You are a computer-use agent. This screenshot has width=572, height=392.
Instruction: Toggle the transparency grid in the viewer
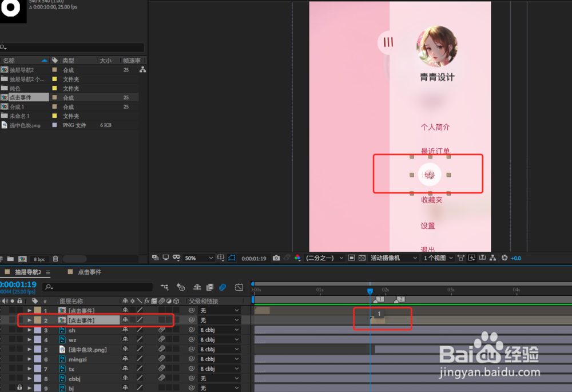pyautogui.click(x=361, y=258)
